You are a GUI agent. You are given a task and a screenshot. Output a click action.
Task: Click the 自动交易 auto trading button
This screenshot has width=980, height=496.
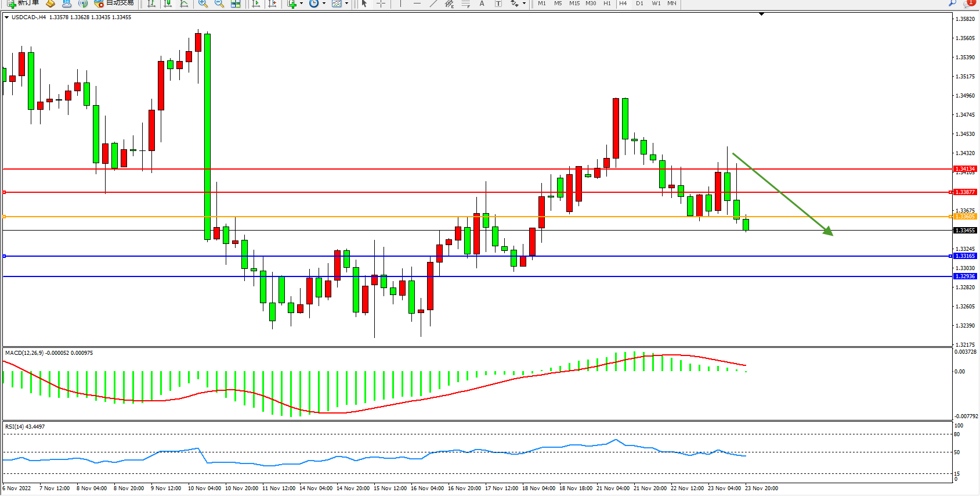(x=114, y=3)
